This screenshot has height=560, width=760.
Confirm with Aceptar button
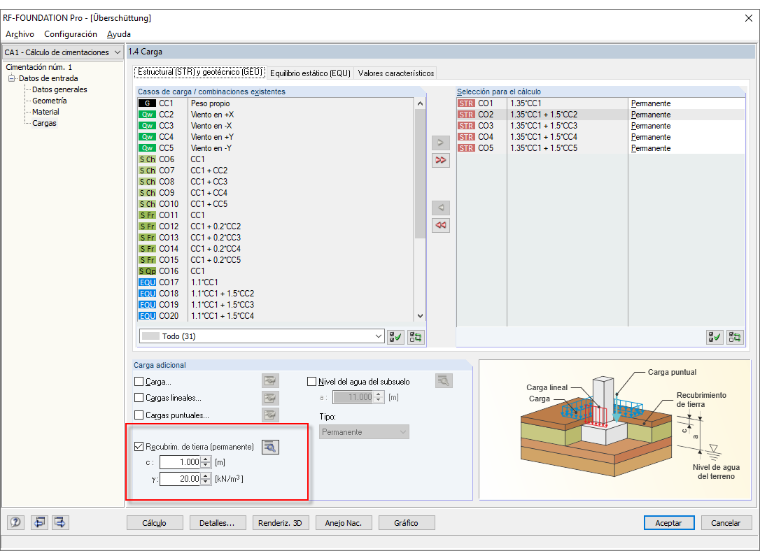pos(669,523)
